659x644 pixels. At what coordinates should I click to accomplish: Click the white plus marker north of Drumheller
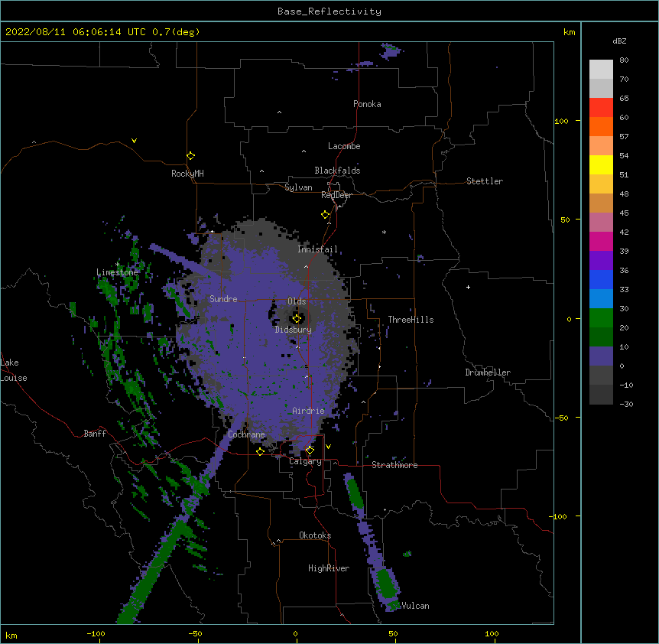pos(468,287)
